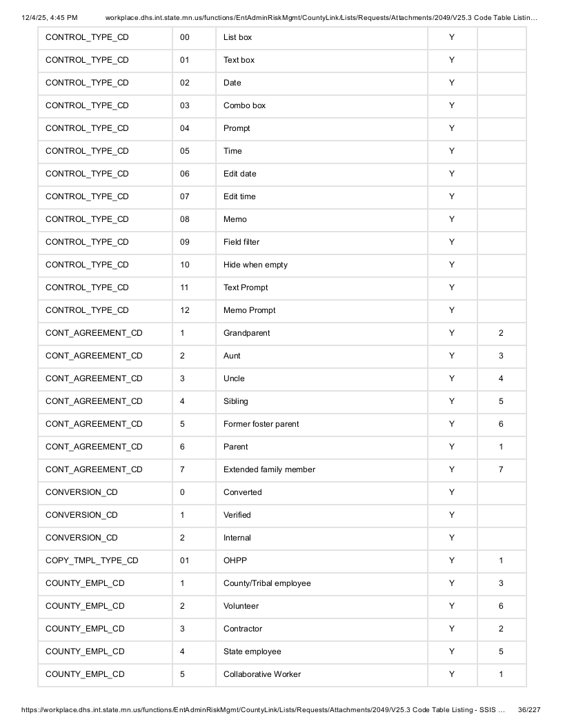Select the 'Grandparent' description cell
This screenshot has width=563, height=728.
[x=322, y=334]
